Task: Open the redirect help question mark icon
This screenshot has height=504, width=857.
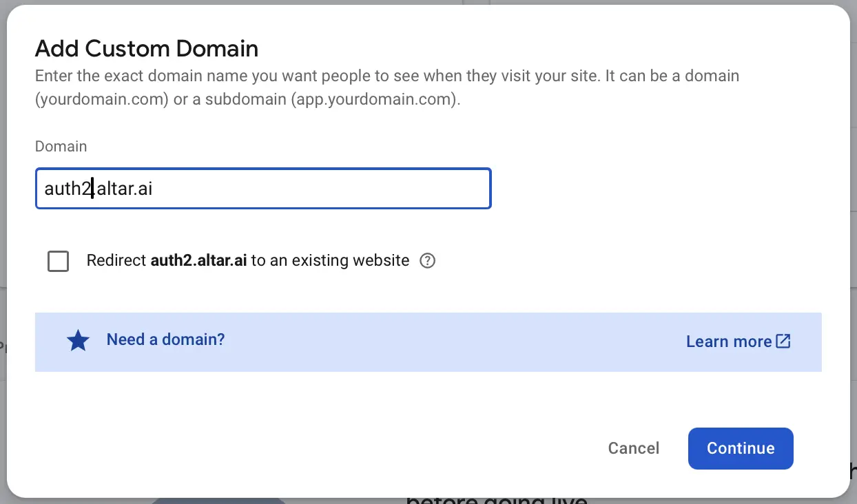Action: [x=428, y=261]
